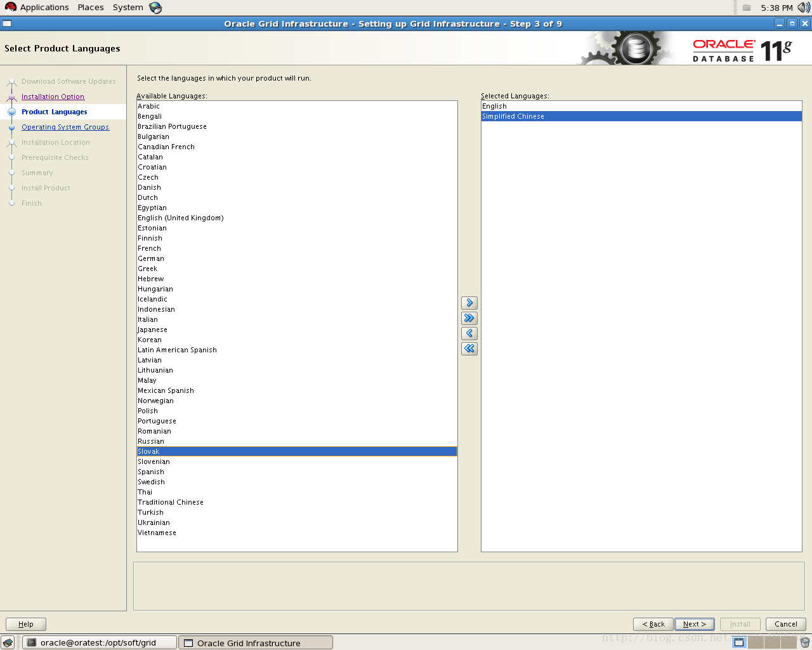Select Norwegian language entry
The width and height of the screenshot is (812, 650).
pos(297,401)
